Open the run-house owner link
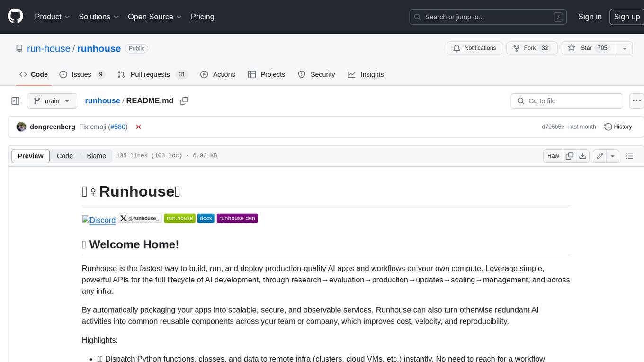 click(49, 48)
